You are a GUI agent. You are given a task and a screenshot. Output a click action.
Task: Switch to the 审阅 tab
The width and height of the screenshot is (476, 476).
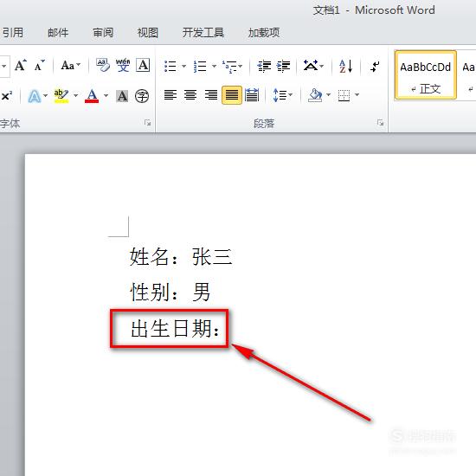[x=103, y=32]
